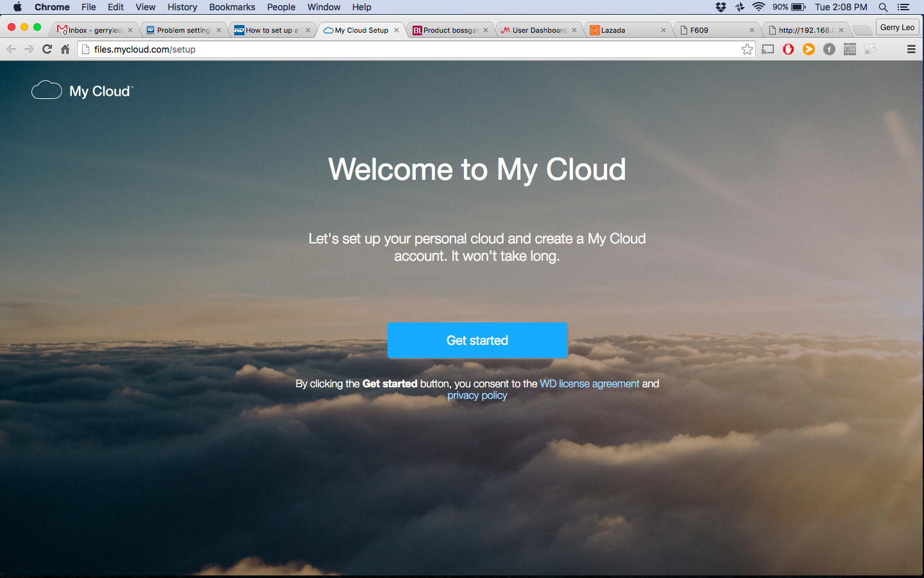Click the "Welcome to My Cloud" heading
This screenshot has height=578, width=924.
(477, 170)
